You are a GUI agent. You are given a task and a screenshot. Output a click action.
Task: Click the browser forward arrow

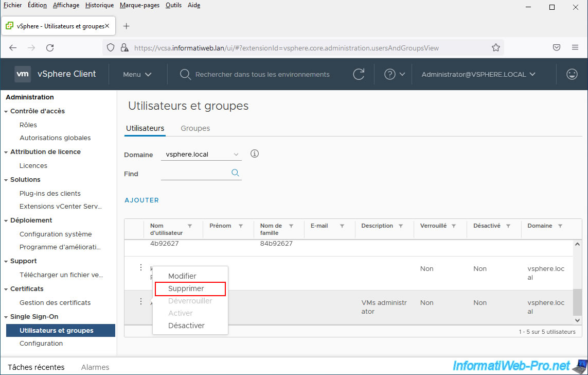pos(31,48)
